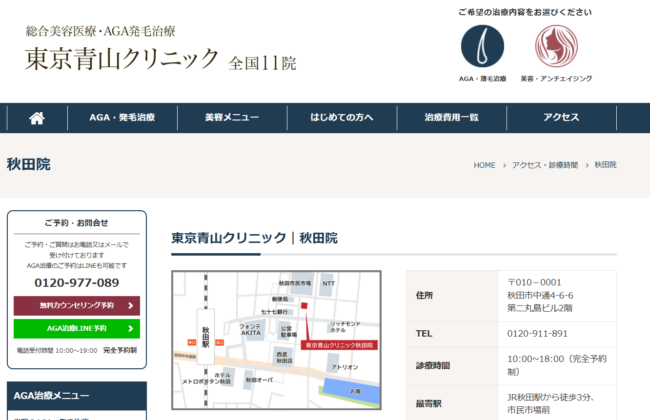Click the 東京青山クリニック｜秋田院 heading
Viewport: 650px width, 420px height.
click(x=255, y=238)
